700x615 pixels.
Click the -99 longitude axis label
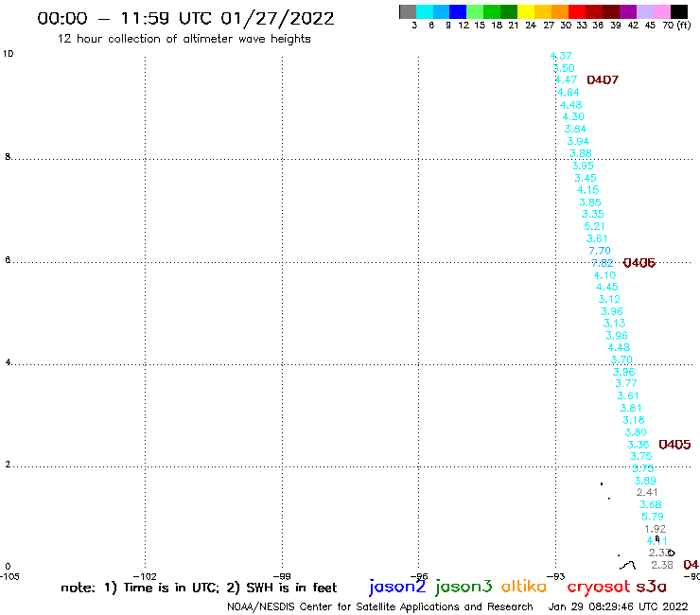point(282,576)
